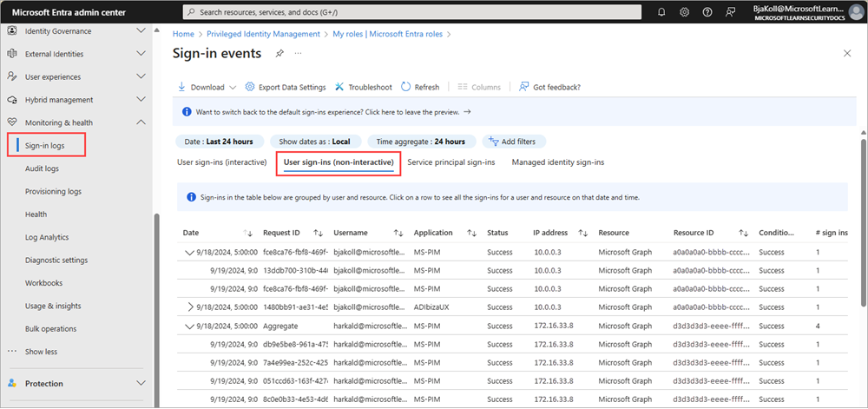This screenshot has width=868, height=409.
Task: Open the header feedback person icon
Action: tap(731, 12)
